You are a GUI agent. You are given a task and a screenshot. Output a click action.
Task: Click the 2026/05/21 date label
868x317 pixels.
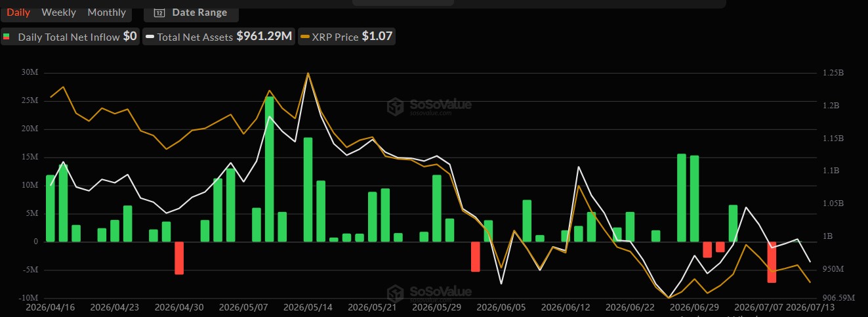click(x=372, y=306)
